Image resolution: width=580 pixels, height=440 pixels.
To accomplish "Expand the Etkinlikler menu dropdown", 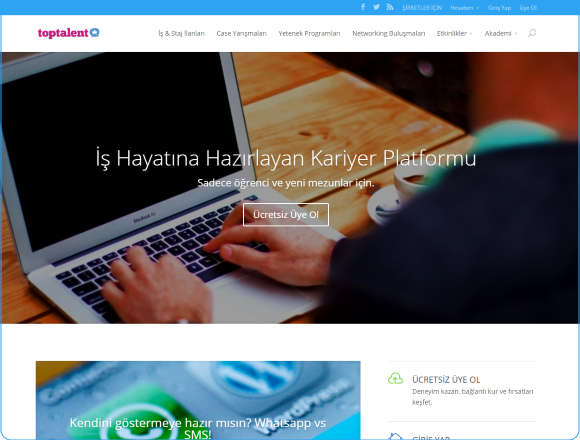I will pyautogui.click(x=454, y=33).
